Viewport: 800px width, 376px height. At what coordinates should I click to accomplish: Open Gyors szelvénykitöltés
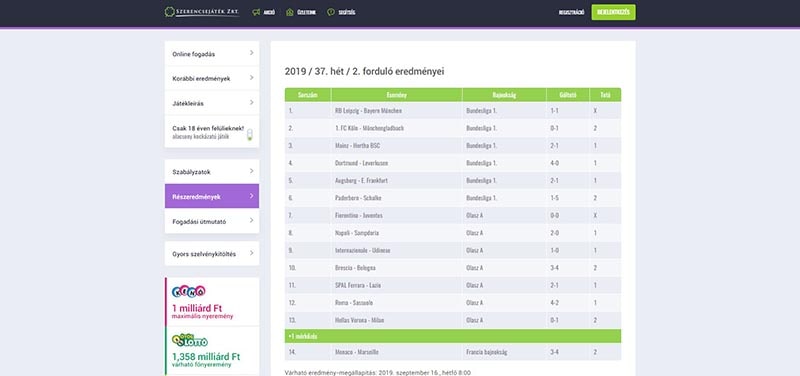click(x=212, y=254)
